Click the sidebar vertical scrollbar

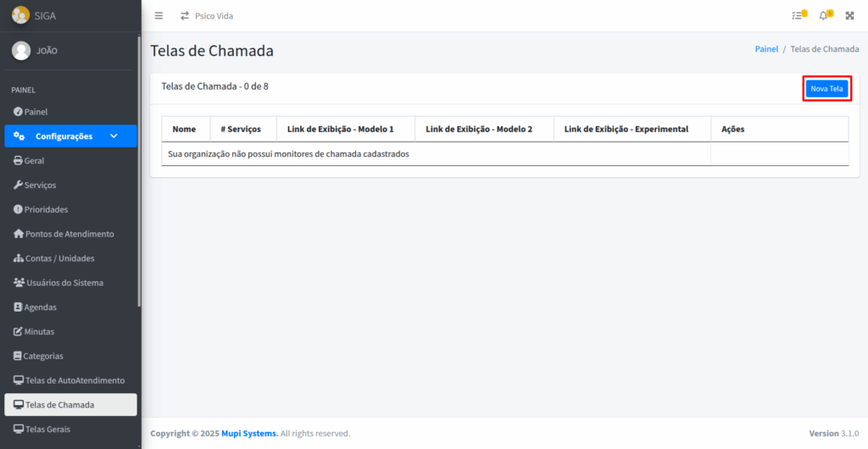139,171
